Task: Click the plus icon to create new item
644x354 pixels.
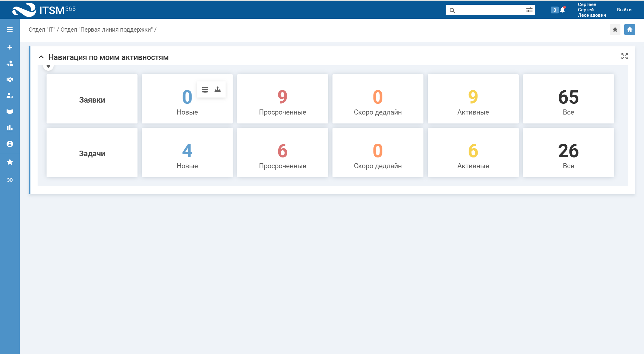Action: point(10,47)
